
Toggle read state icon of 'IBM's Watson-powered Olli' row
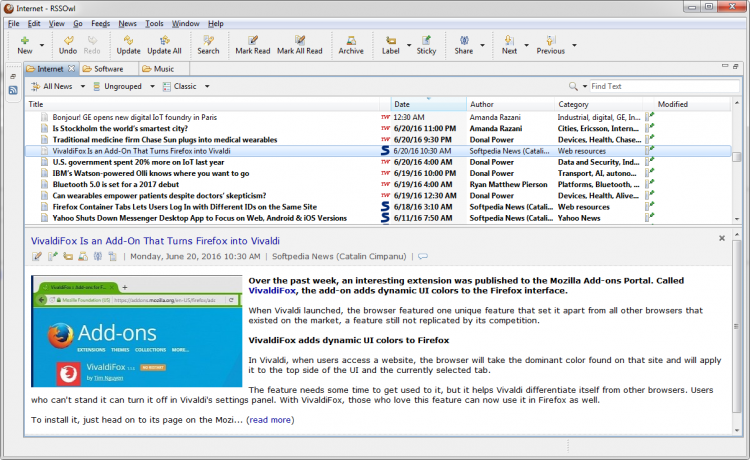44,173
